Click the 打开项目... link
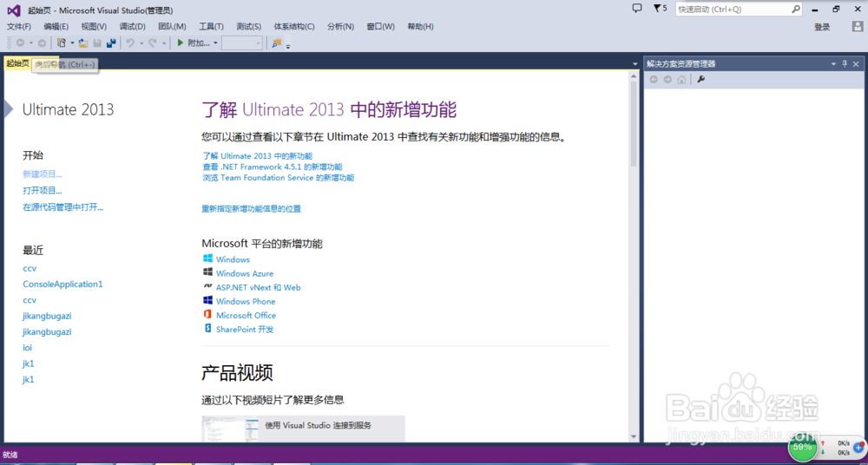The image size is (868, 465). coord(42,191)
